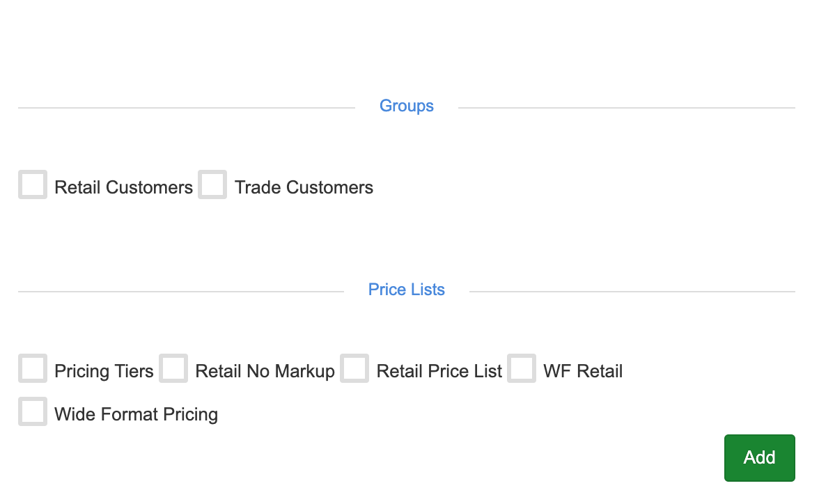
Task: Toggle the Retail No Markup checkbox
Action: click(x=173, y=369)
